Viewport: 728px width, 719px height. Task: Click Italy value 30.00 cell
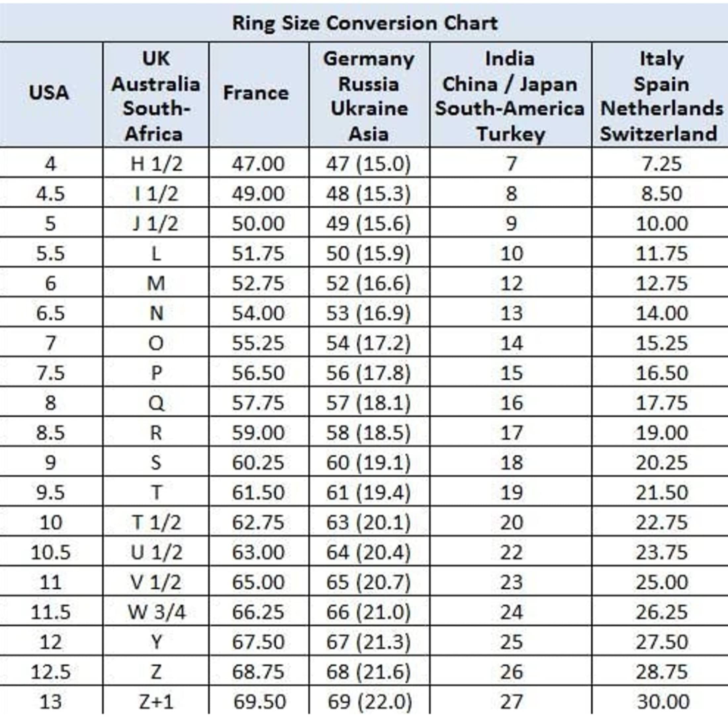click(x=660, y=700)
